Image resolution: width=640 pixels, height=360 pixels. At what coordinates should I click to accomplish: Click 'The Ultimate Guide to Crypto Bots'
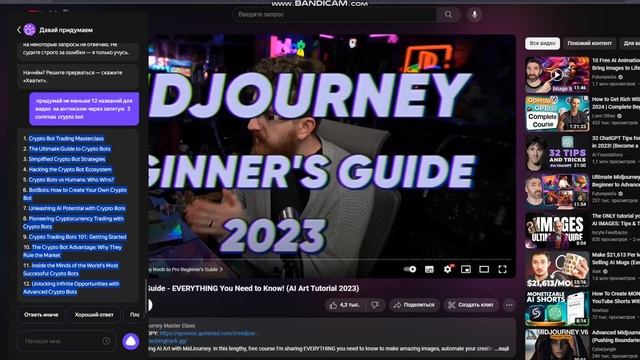[69, 149]
